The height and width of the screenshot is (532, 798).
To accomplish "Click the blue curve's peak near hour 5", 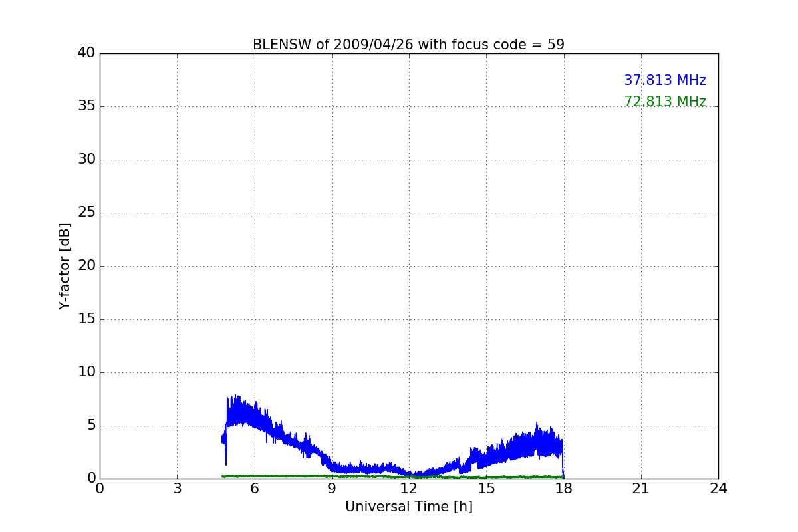I will [x=235, y=409].
